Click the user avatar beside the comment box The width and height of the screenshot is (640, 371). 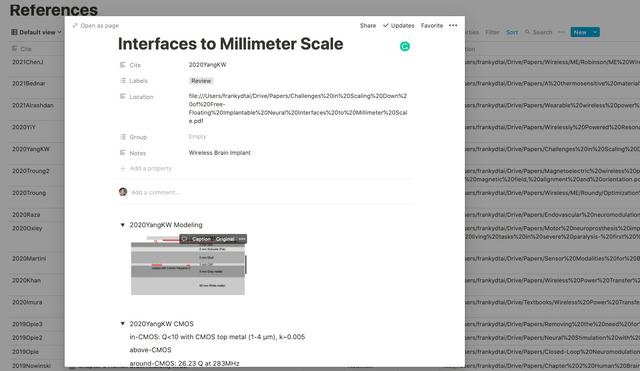123,192
